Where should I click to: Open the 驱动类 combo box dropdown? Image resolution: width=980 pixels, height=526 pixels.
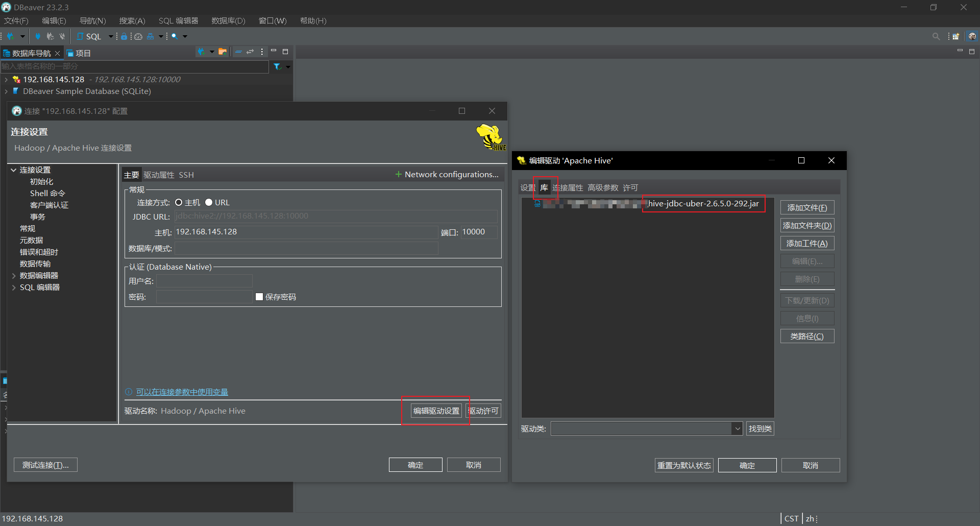pyautogui.click(x=737, y=429)
